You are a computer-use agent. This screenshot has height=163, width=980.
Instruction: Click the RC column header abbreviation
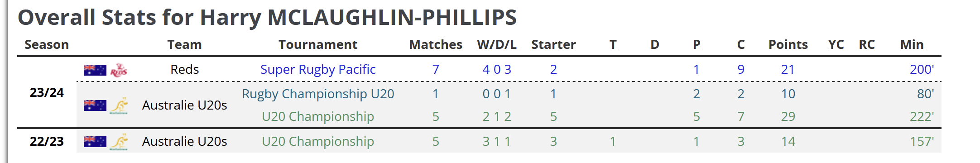[x=867, y=44]
